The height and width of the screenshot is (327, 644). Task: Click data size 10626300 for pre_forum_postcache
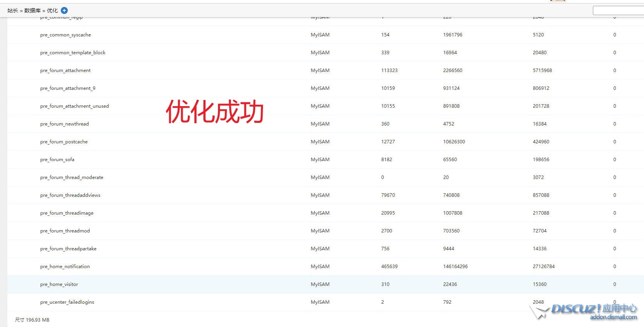454,142
